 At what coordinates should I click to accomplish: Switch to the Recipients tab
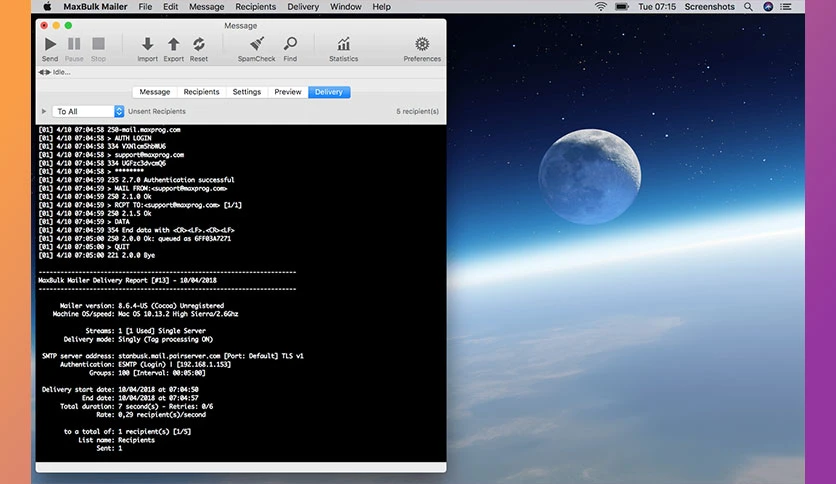[202, 92]
